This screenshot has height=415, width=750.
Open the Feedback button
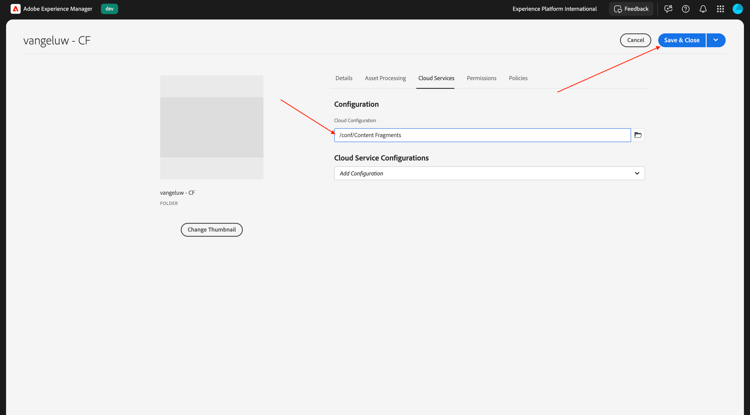pyautogui.click(x=631, y=9)
